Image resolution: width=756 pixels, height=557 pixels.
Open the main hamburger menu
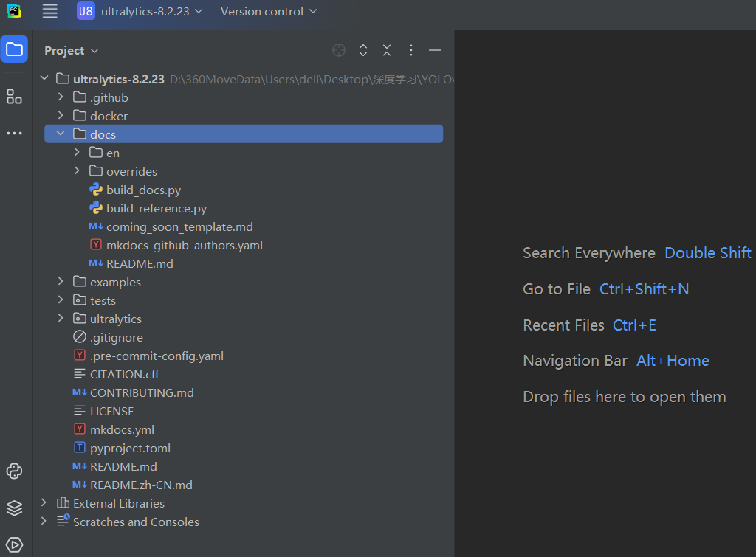click(49, 11)
